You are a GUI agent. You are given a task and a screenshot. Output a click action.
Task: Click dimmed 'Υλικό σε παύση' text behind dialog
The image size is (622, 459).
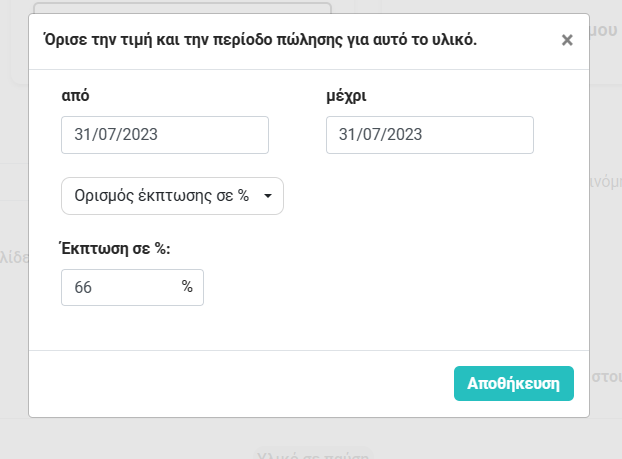click(x=312, y=453)
